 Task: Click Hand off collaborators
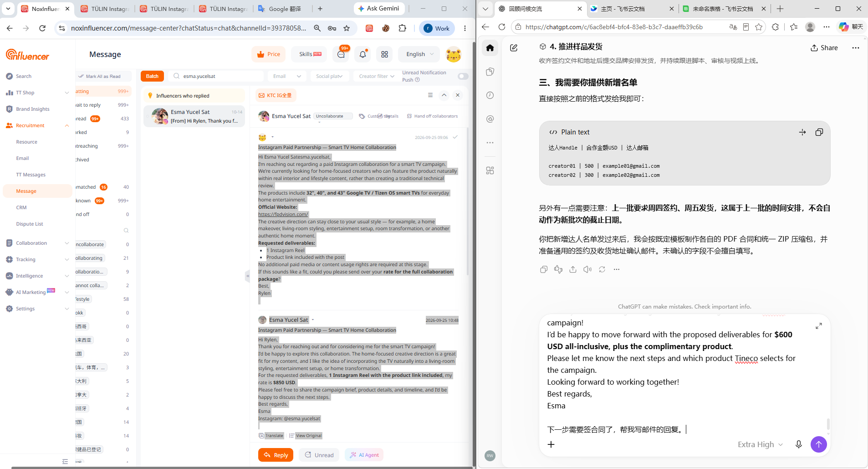coord(432,116)
